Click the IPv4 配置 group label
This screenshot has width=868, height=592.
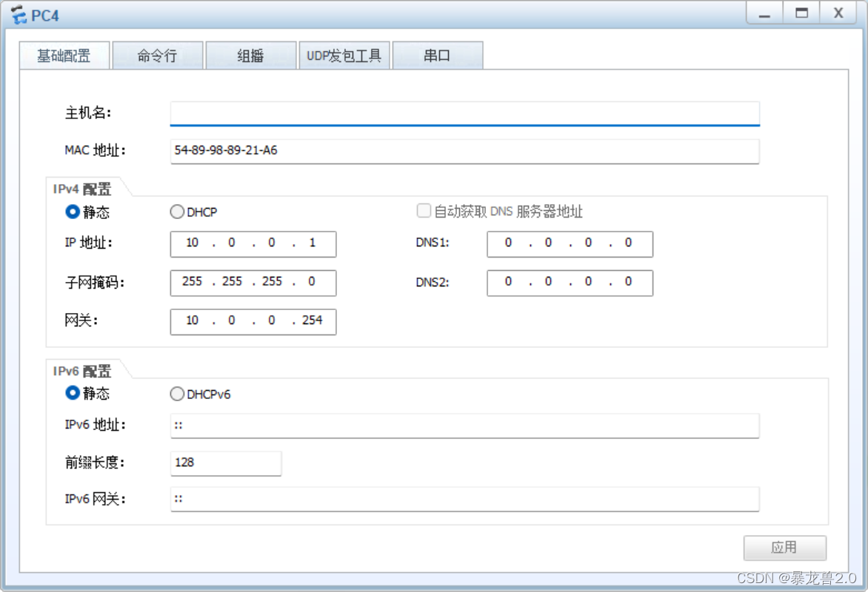tap(82, 189)
